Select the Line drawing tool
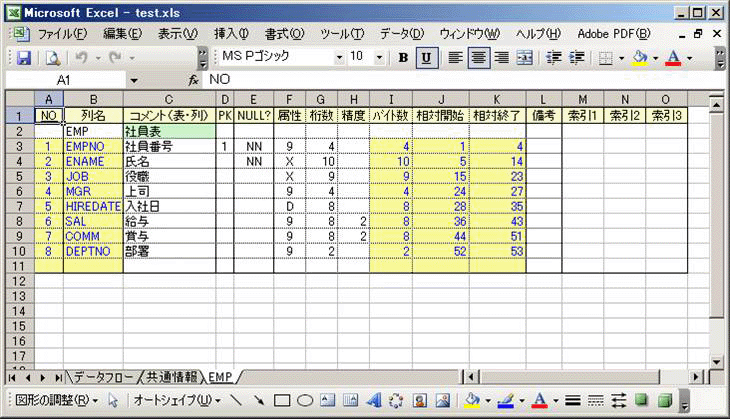Screen dimensions: 730x419 pos(237,401)
